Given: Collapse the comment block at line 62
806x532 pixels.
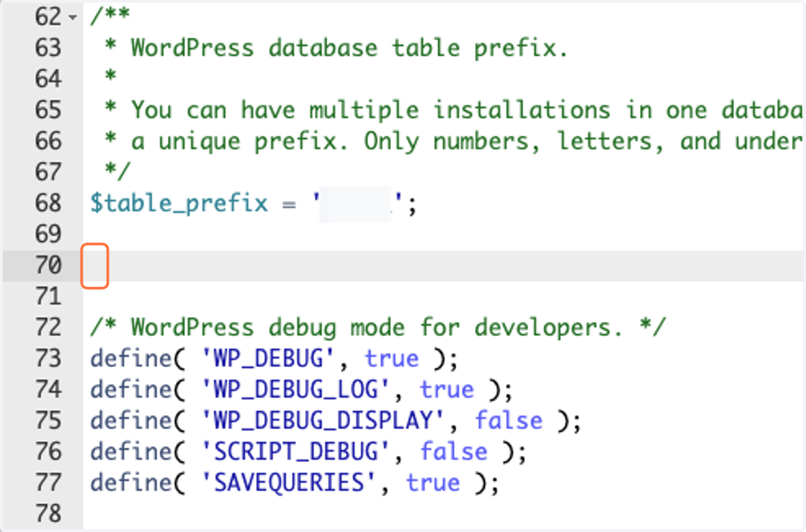Looking at the screenshot, I should click(x=73, y=17).
